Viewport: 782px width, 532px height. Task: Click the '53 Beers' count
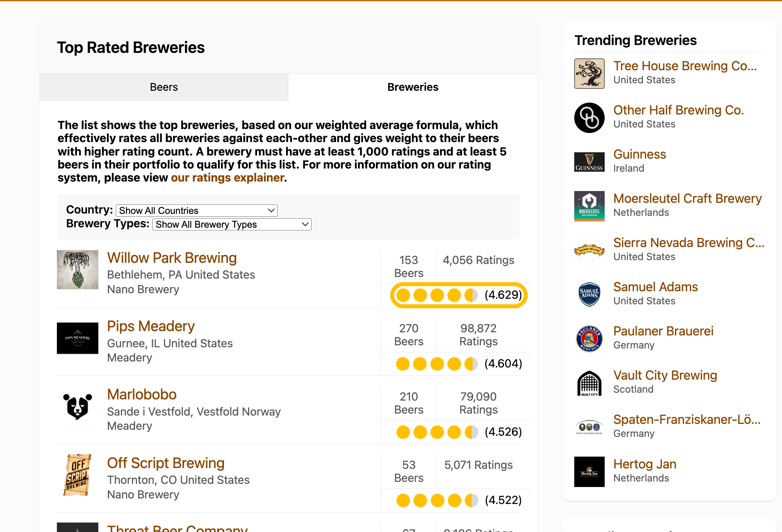pyautogui.click(x=409, y=471)
